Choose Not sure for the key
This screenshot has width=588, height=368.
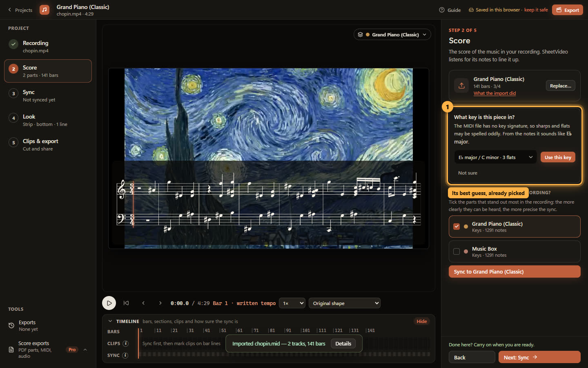tap(468, 173)
